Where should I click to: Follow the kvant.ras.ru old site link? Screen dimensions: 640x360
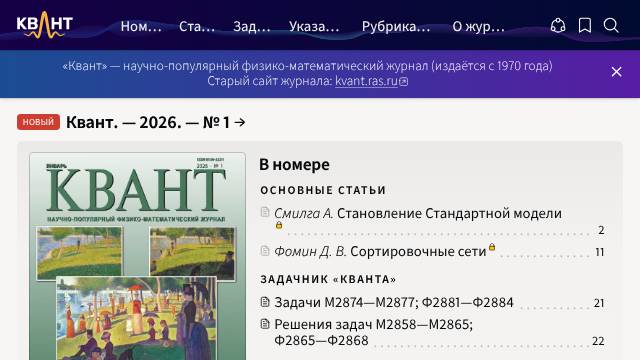click(x=371, y=81)
